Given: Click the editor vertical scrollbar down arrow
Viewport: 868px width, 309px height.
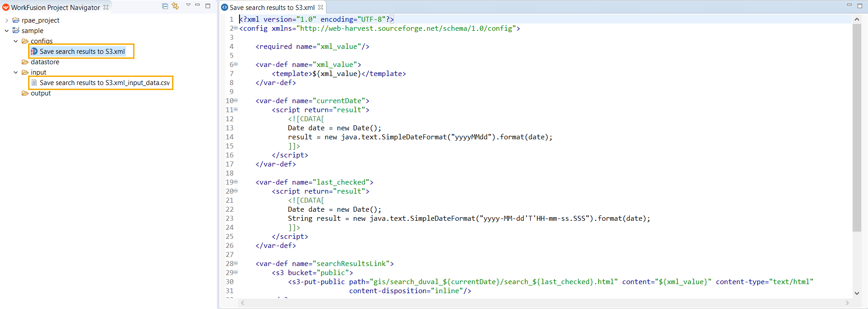Looking at the screenshot, I should (x=857, y=293).
